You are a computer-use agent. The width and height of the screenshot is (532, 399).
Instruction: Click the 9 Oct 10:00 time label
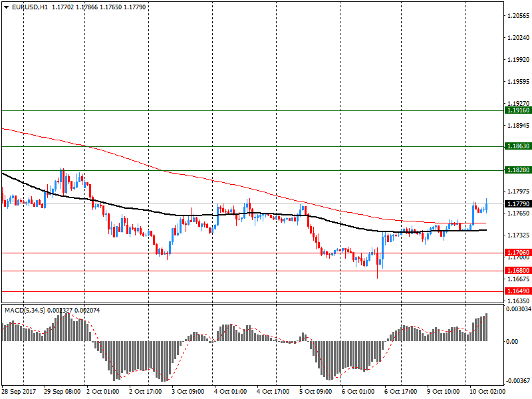(x=444, y=392)
